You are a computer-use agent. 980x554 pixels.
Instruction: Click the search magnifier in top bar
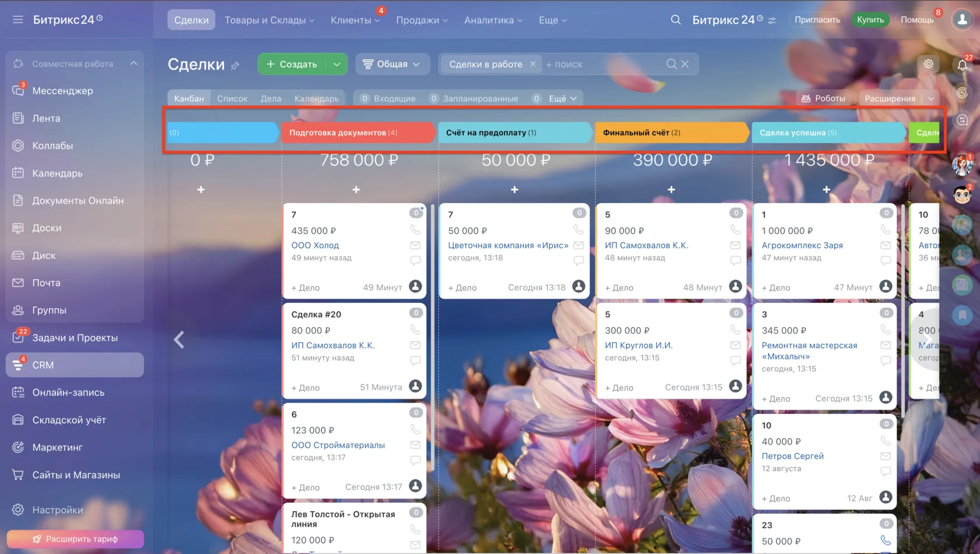pos(675,20)
